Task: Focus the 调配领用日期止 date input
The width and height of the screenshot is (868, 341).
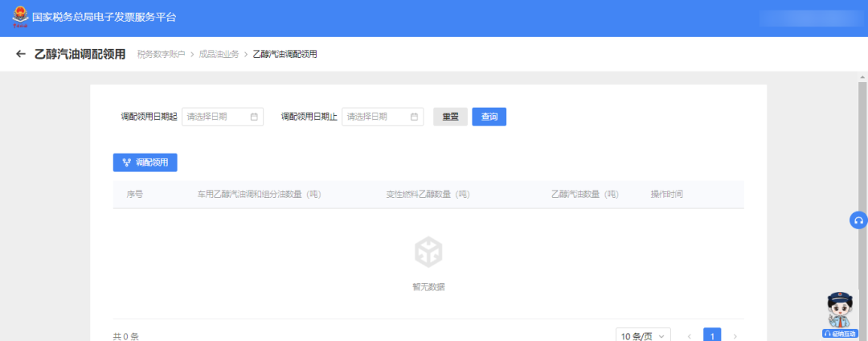Action: (x=383, y=117)
